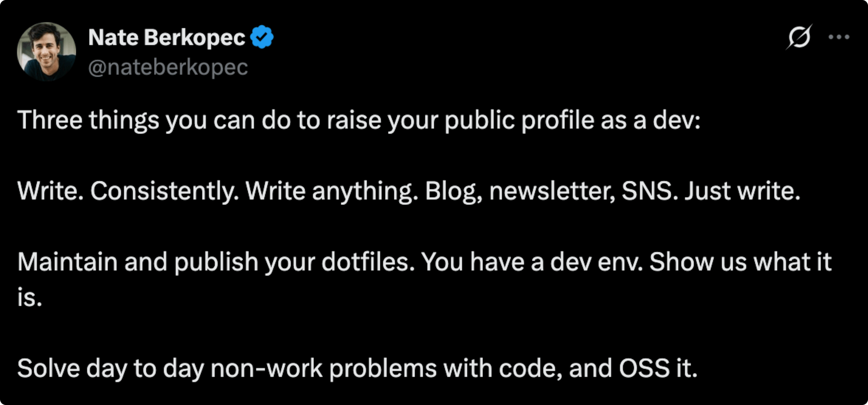Open the three-dot more options menu
868x405 pixels.
839,37
